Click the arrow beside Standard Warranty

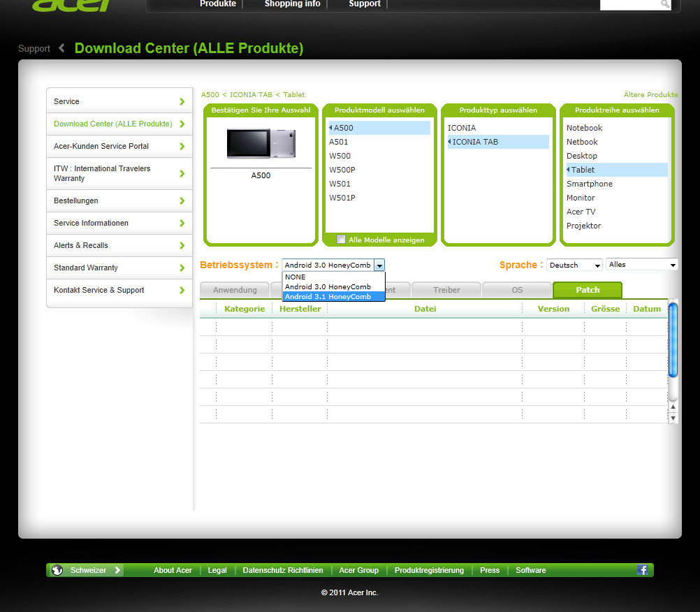tap(182, 268)
